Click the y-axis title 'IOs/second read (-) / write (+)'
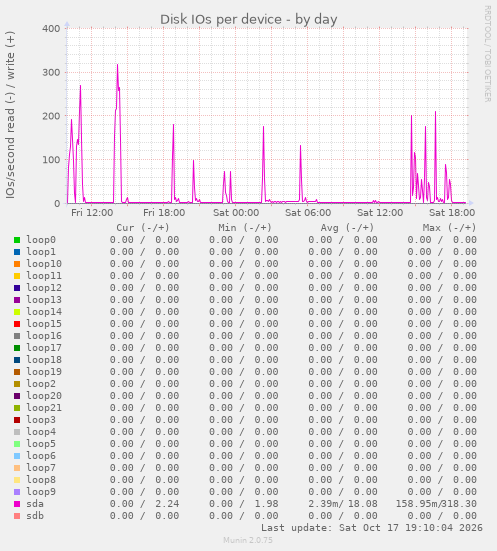497x551 pixels. click(10, 115)
